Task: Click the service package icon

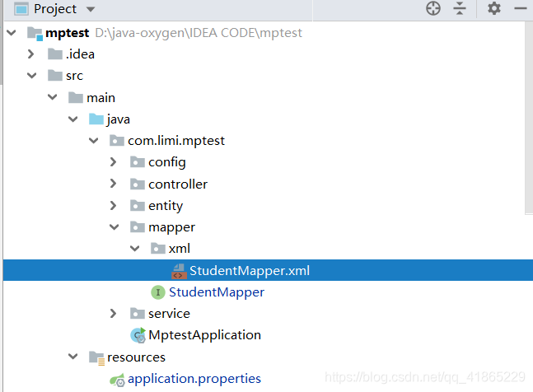Action: click(138, 314)
